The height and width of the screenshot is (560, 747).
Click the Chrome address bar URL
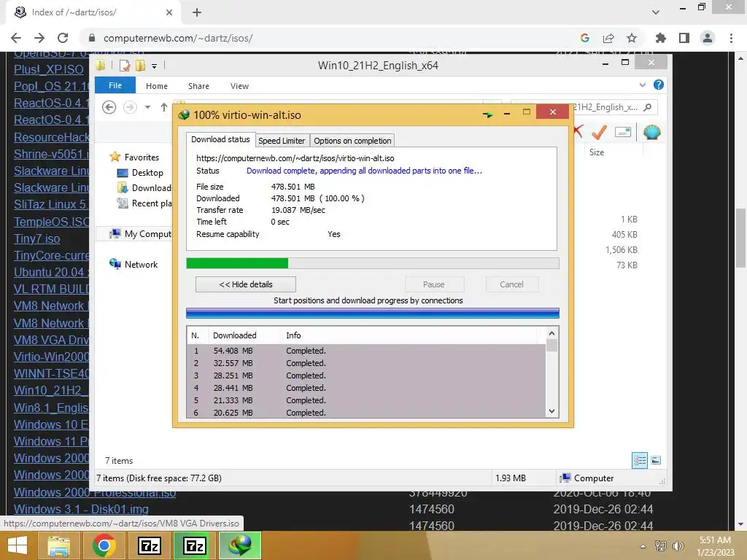tap(178, 38)
